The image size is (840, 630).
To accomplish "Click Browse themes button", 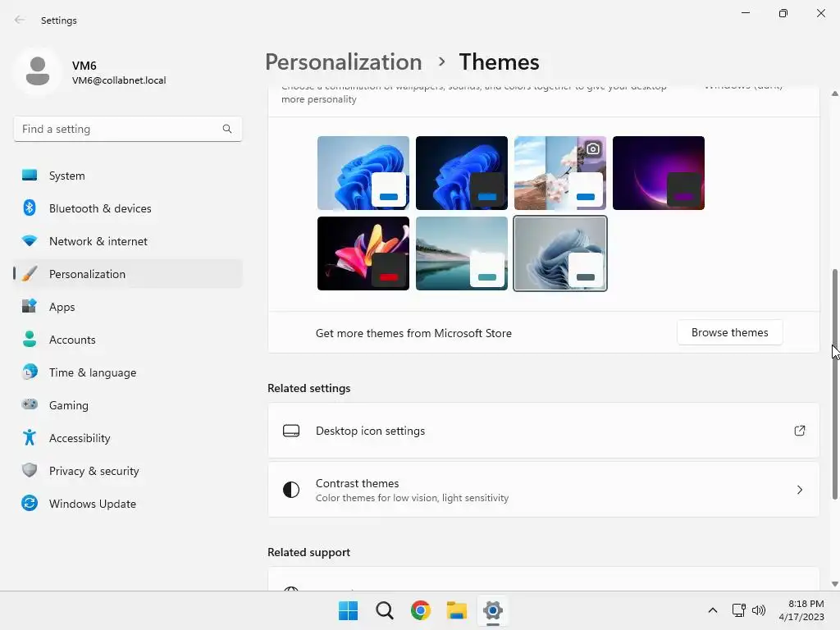I will click(x=729, y=333).
